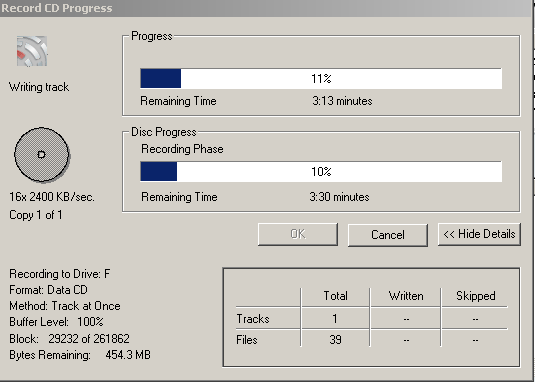Click the Buffer Level 100% text
Viewport: 535px width, 382px height.
coord(56,322)
